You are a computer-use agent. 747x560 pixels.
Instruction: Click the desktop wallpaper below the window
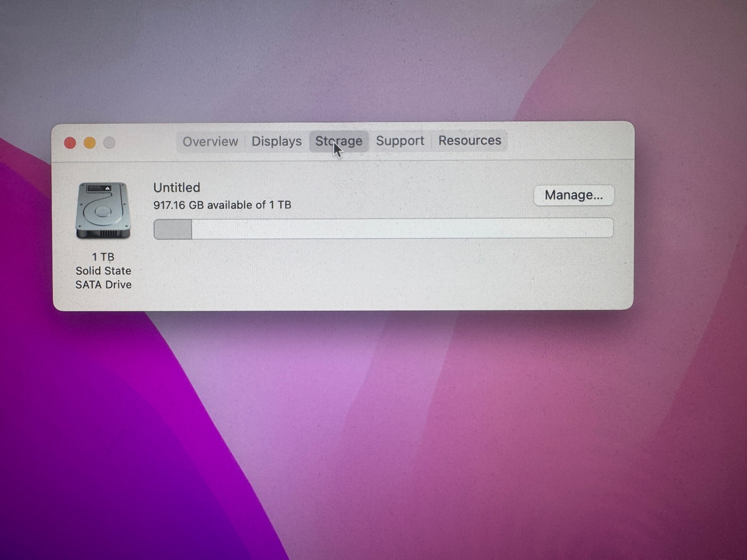click(x=369, y=409)
